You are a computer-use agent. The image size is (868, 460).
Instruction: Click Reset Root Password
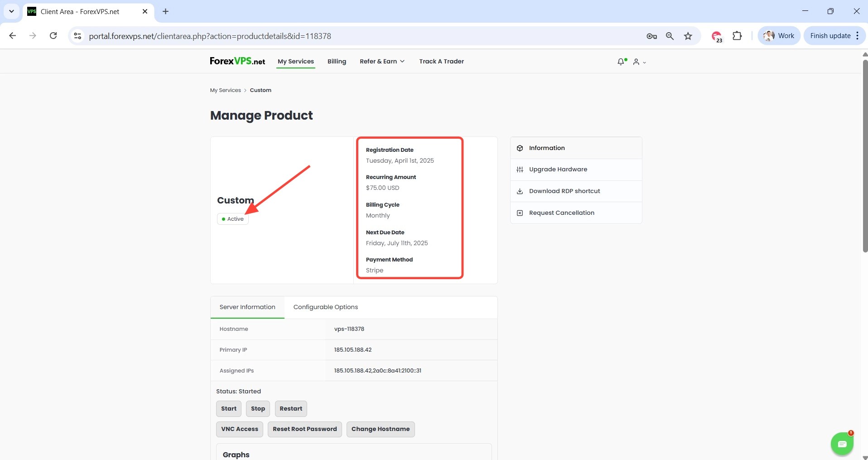coord(304,429)
